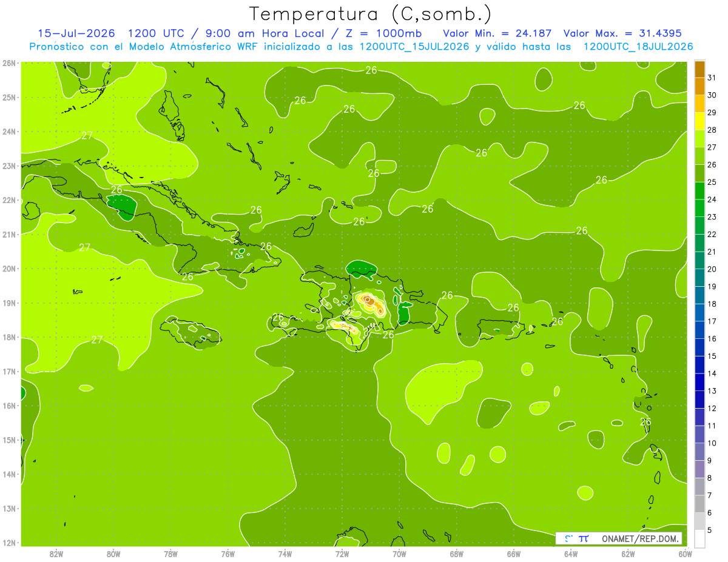Select the Valor Min. = 24.187 readout
Screen dimensions: 728x562
[497, 33]
